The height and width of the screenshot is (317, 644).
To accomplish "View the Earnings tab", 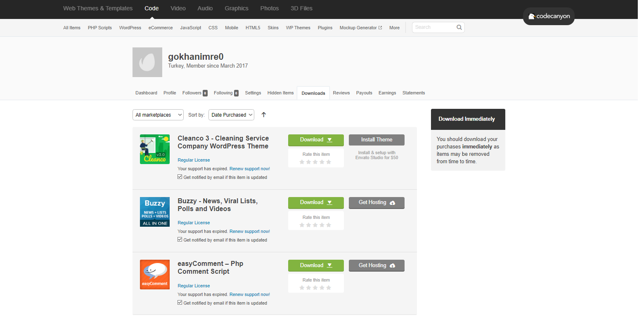I will click(387, 93).
